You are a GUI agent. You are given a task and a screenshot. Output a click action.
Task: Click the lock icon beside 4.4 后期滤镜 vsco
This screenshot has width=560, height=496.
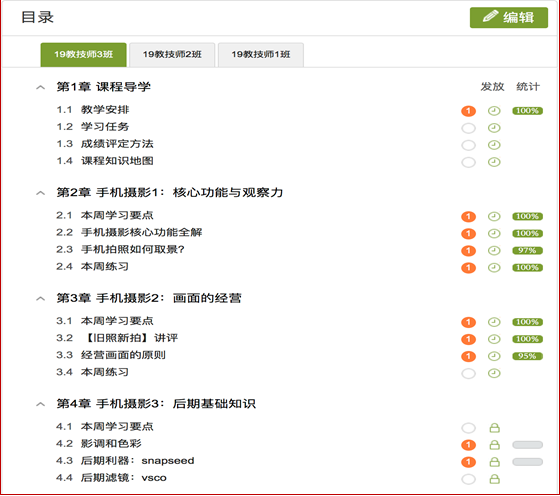click(x=494, y=479)
